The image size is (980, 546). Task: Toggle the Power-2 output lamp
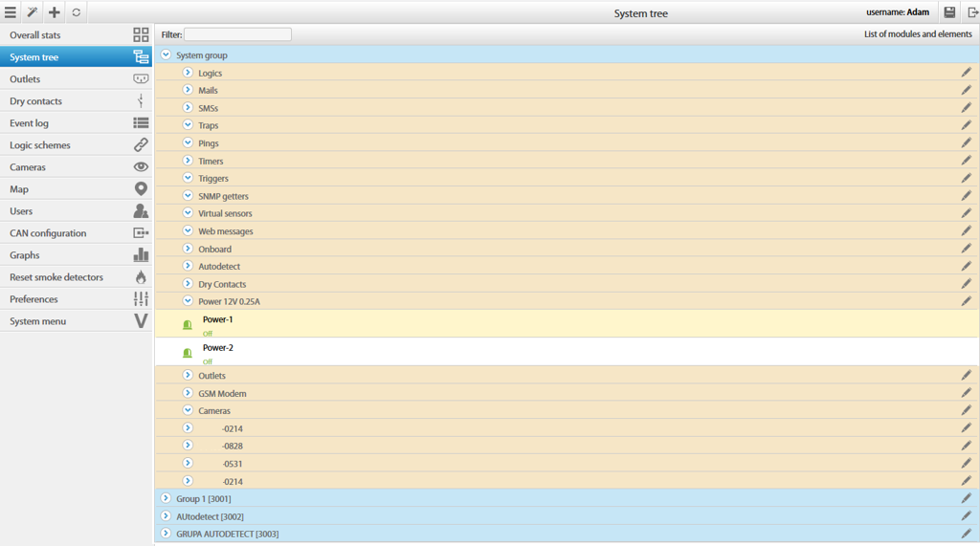[x=187, y=352]
